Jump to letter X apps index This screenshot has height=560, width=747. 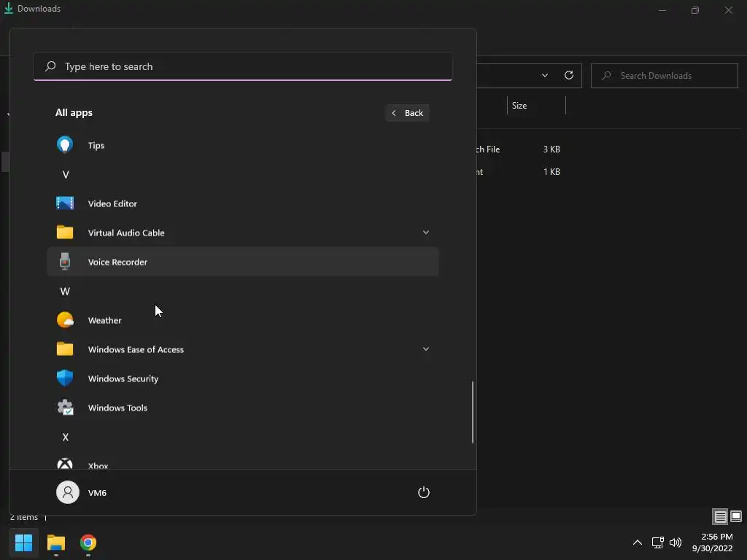coord(66,437)
